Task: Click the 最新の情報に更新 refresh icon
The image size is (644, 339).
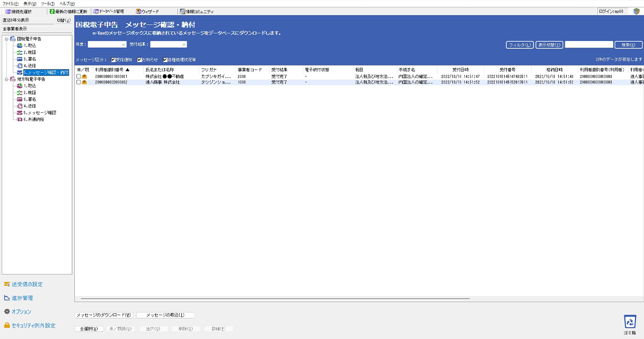Action: point(52,11)
